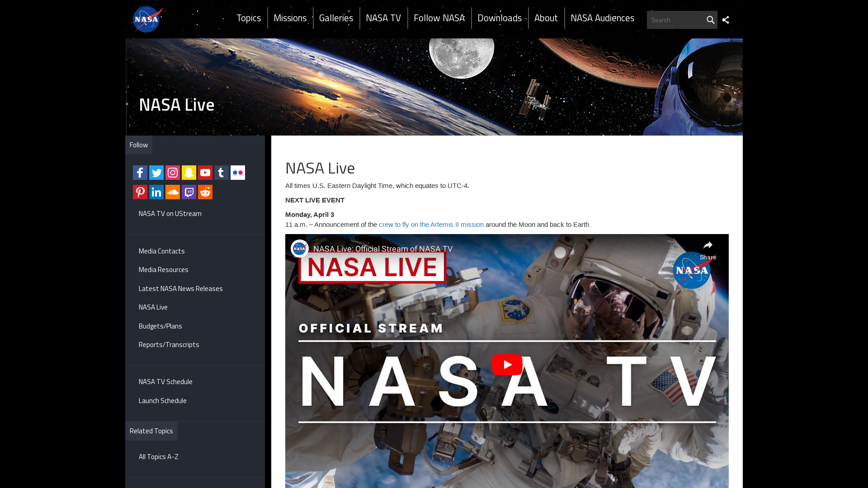This screenshot has width=868, height=488.
Task: Open NASA's Facebook page icon
Action: (140, 173)
